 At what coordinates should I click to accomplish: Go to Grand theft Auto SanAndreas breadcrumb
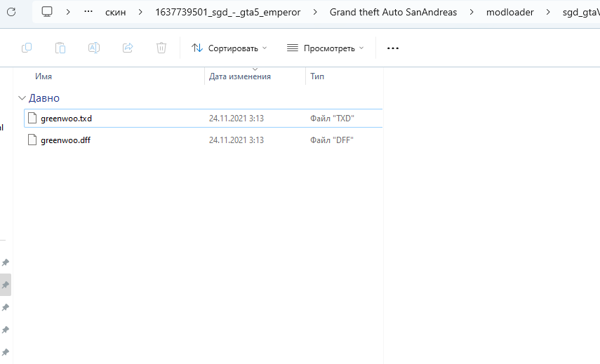tap(393, 12)
